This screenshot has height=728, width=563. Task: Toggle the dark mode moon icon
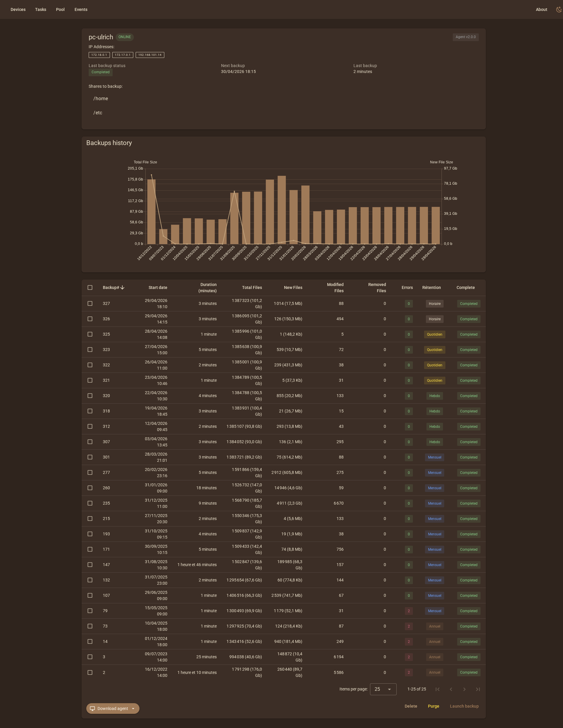click(x=559, y=9)
